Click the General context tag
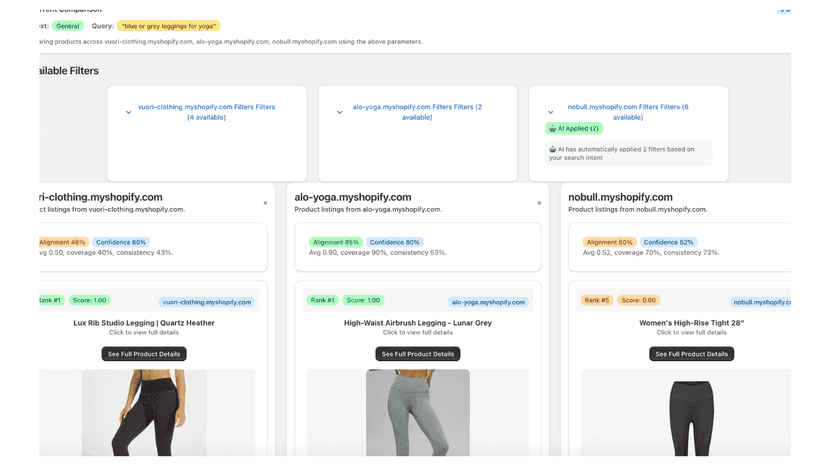Image resolution: width=828 pixels, height=466 pixels. pyautogui.click(x=68, y=26)
